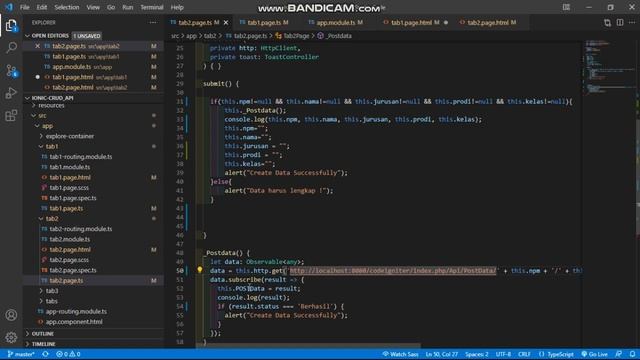This screenshot has height=360, width=640.
Task: Close tab2.page.ts in Open Editors list
Action: coord(38,46)
